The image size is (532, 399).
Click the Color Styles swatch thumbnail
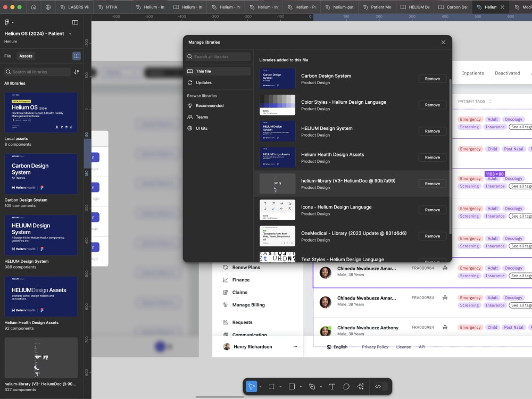[277, 105]
